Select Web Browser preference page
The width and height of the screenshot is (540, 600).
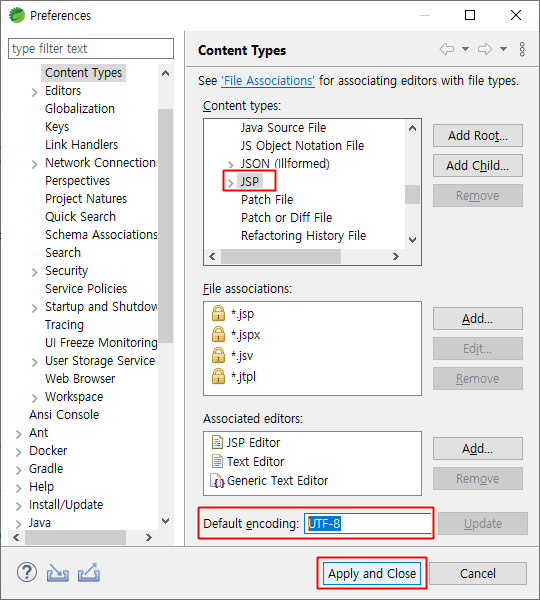click(80, 378)
